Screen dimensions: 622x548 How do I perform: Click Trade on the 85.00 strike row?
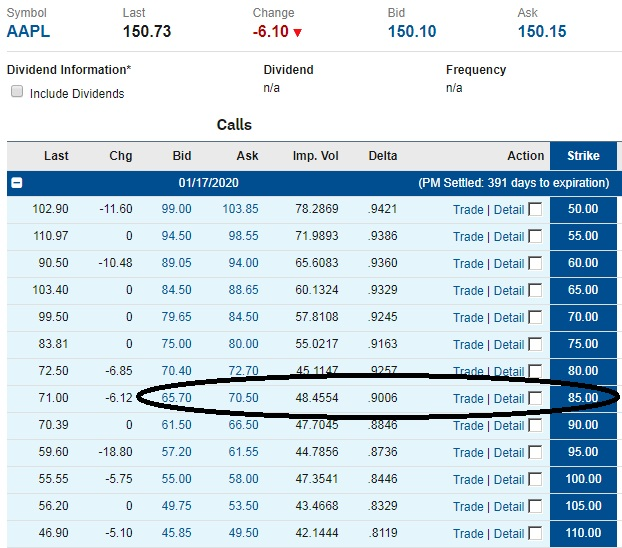pos(467,398)
